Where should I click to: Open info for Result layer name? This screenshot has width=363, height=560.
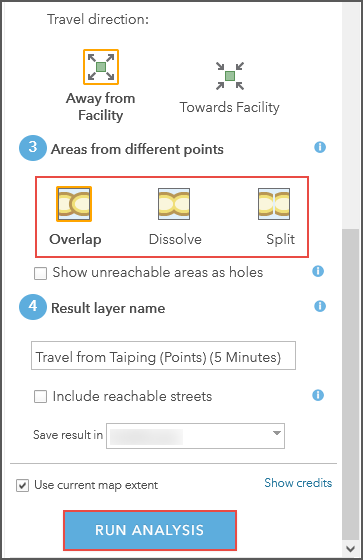pos(320,306)
